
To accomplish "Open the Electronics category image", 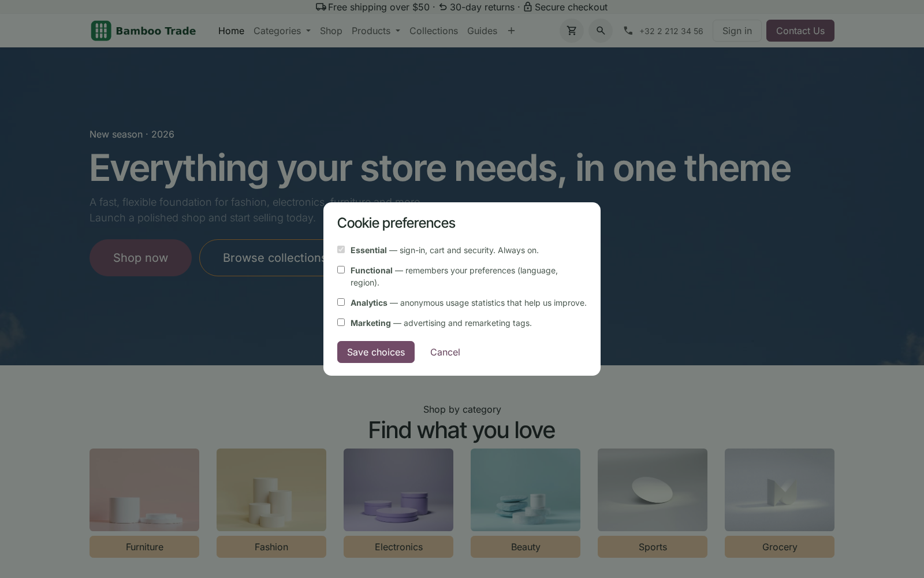I will point(398,490).
